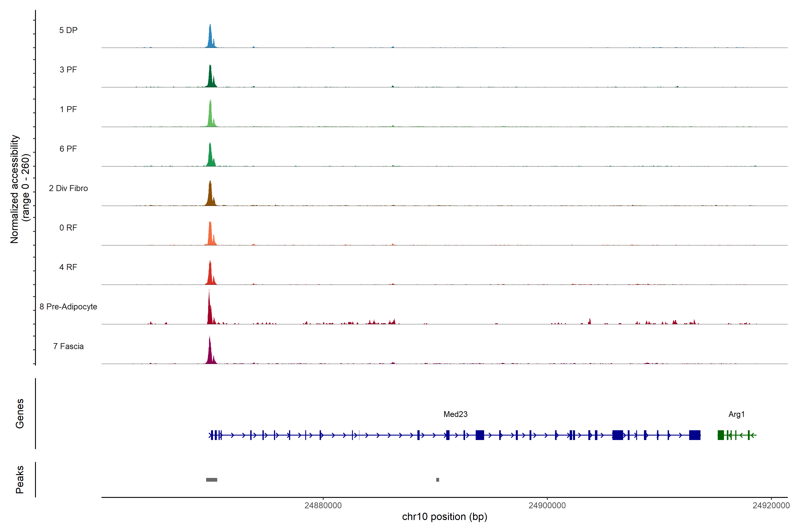Click the 7 Fascia track label
Viewport: 798px width, 532px height.
[68, 346]
